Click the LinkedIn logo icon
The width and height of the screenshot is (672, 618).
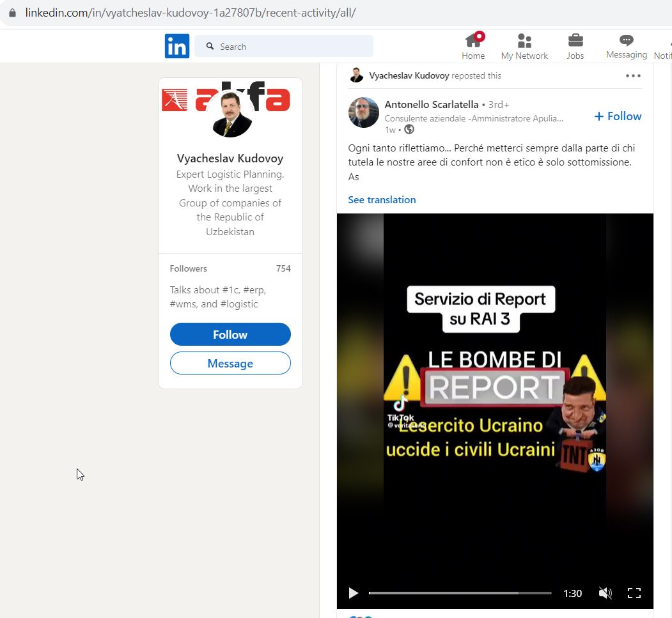177,46
